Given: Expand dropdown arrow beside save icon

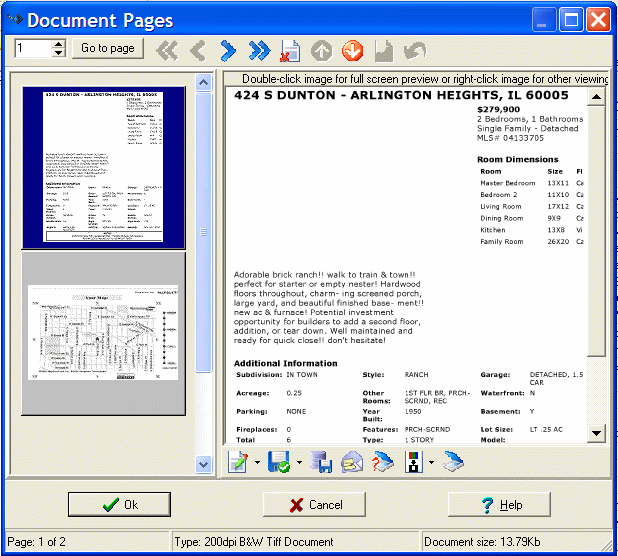Looking at the screenshot, I should [x=299, y=462].
